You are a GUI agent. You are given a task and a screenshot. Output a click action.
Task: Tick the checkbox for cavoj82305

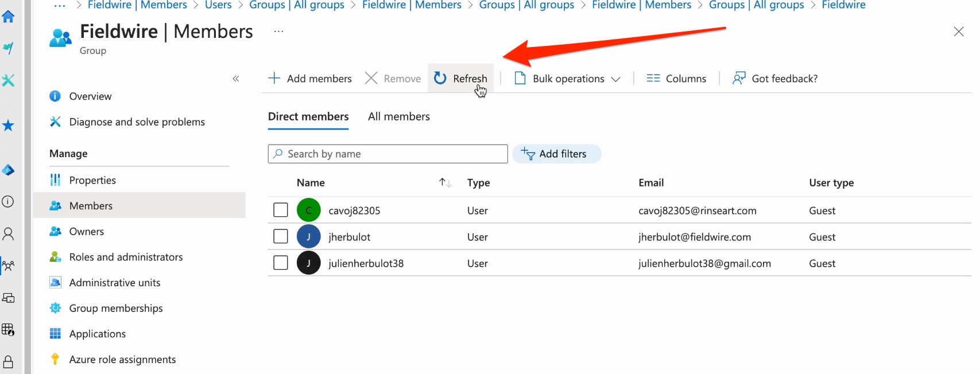coord(281,210)
